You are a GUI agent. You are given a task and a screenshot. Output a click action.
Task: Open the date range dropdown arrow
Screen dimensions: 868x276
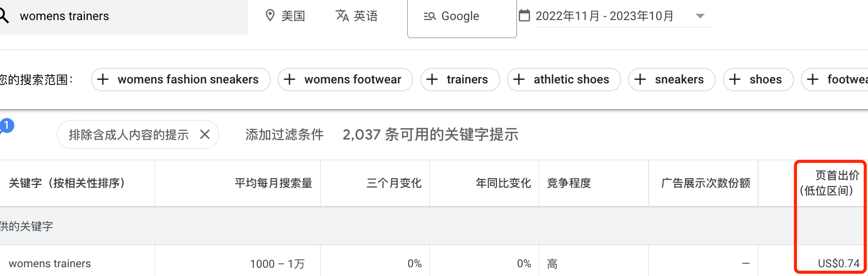point(700,16)
